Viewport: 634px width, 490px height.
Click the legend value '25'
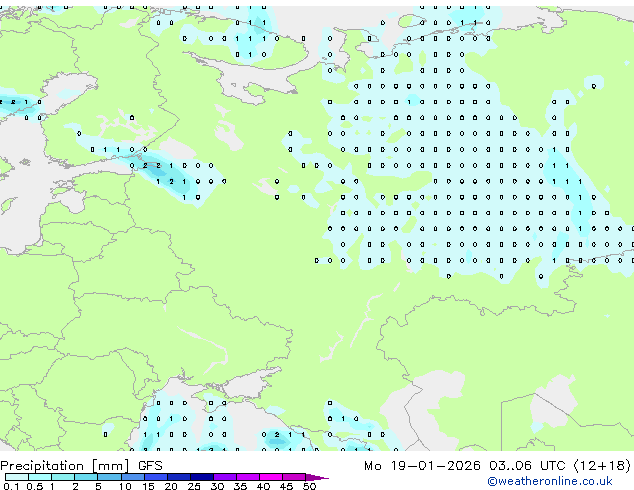pyautogui.click(x=194, y=486)
